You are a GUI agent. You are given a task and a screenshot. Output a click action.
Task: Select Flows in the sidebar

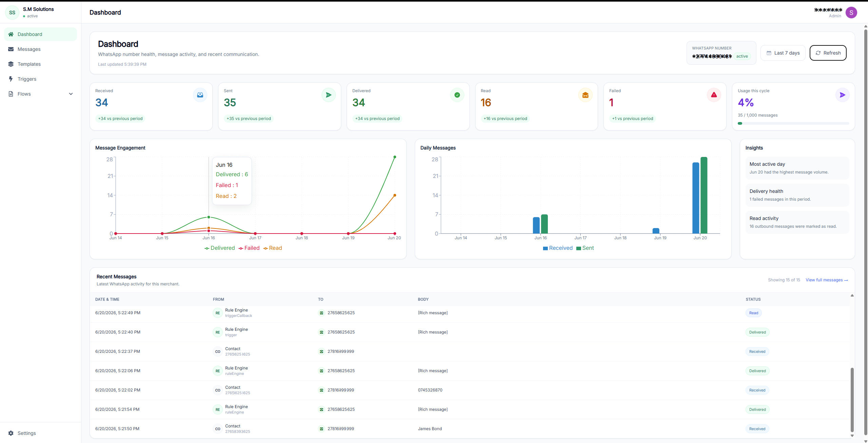tap(40, 94)
